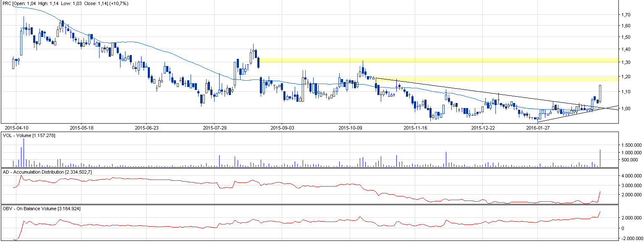Click the 1,40 price axis label

pos(627,50)
